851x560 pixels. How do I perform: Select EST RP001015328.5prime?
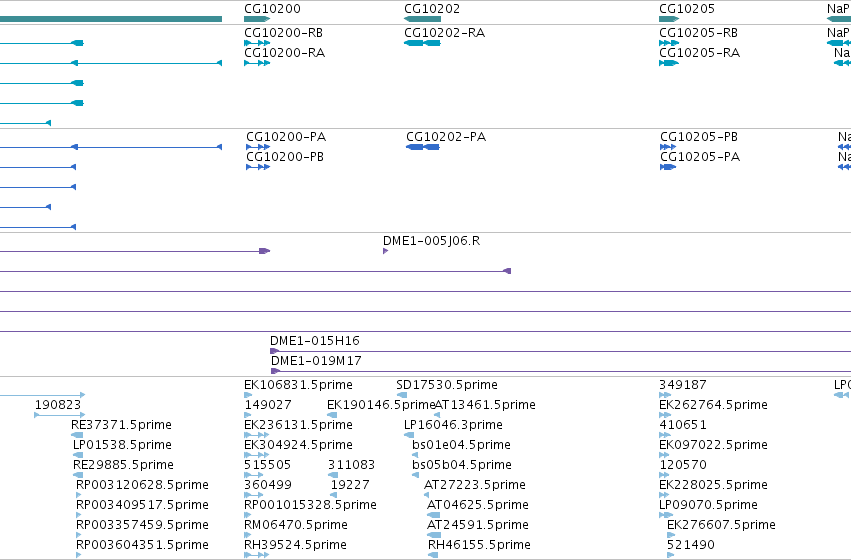(x=310, y=505)
